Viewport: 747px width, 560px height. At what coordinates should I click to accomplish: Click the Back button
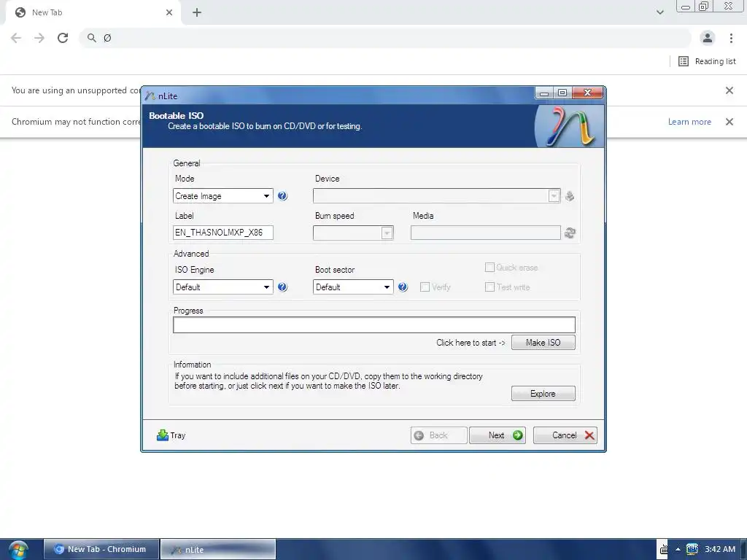click(x=438, y=435)
